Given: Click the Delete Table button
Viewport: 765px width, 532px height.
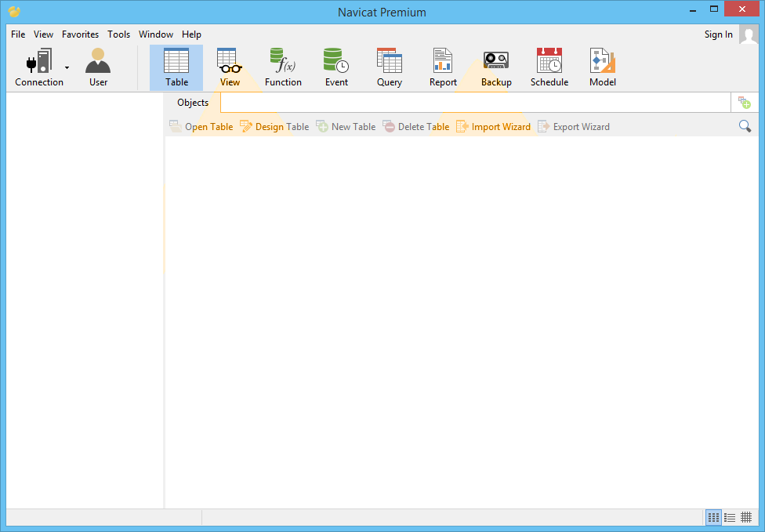Looking at the screenshot, I should 415,127.
